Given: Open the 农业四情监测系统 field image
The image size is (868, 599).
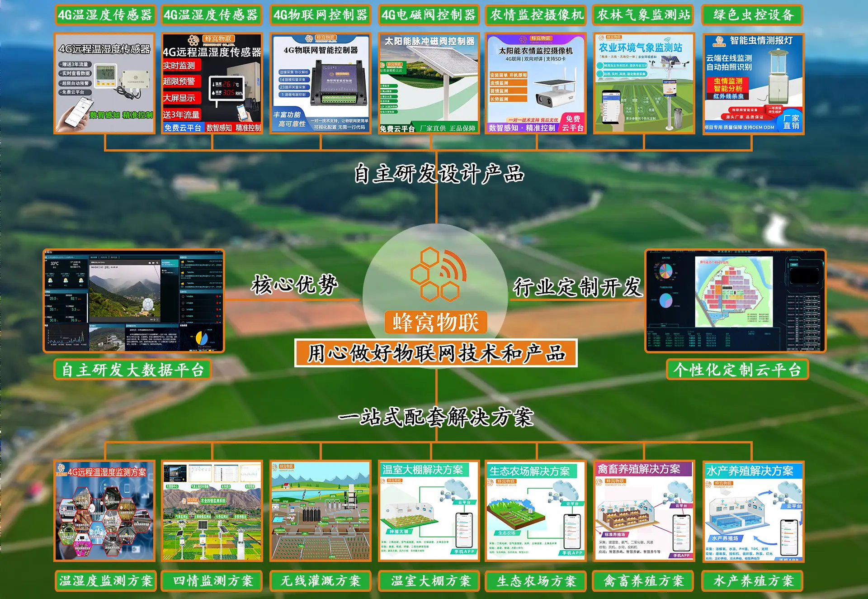Looking at the screenshot, I should [212, 511].
